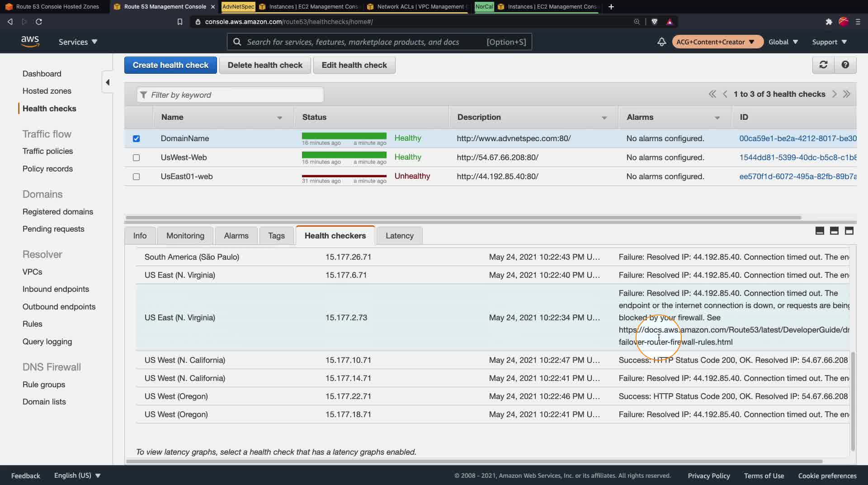Minimize the details pane using the leftmost layout icon
The image size is (868, 485).
[x=820, y=231]
